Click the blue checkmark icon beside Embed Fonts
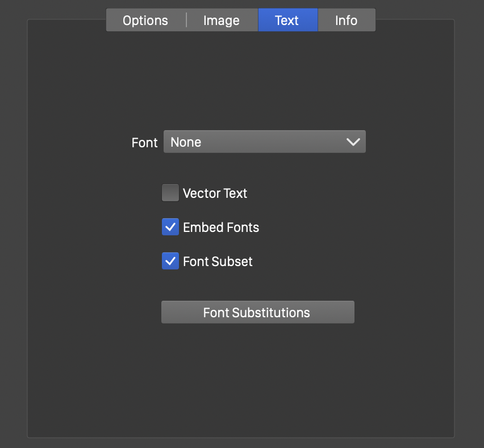This screenshot has height=448, width=484. coord(170,227)
